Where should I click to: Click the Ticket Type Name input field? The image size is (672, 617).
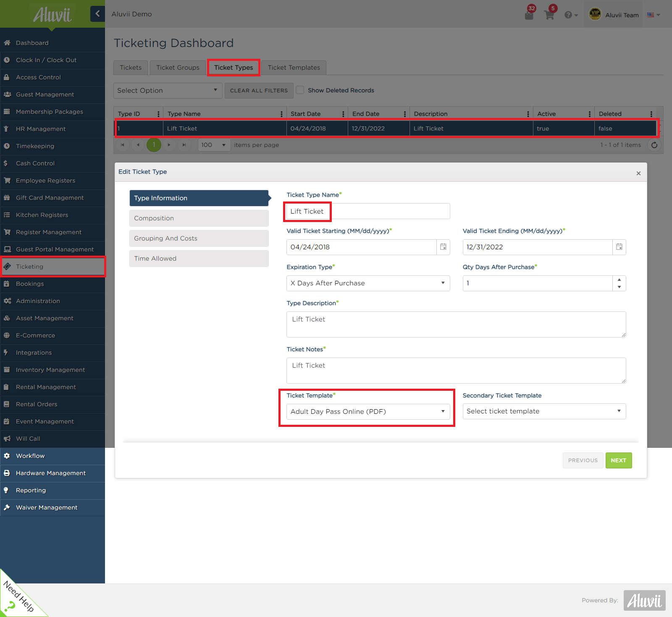(x=368, y=211)
